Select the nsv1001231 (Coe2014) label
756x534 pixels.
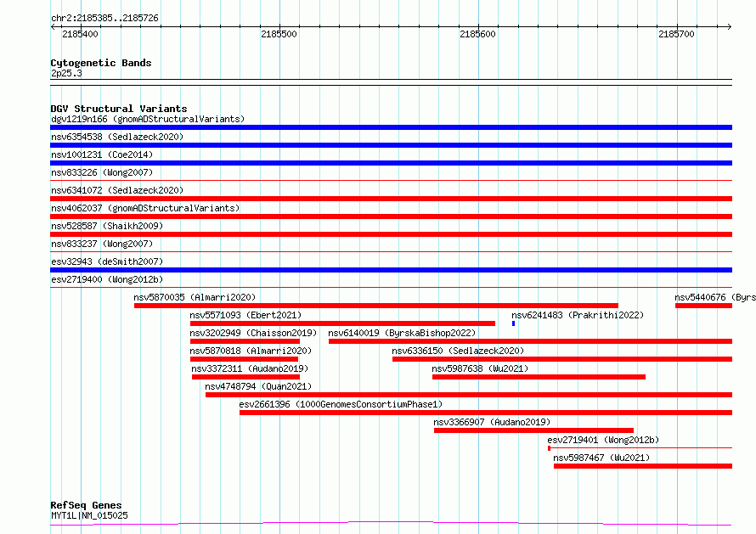102,155
